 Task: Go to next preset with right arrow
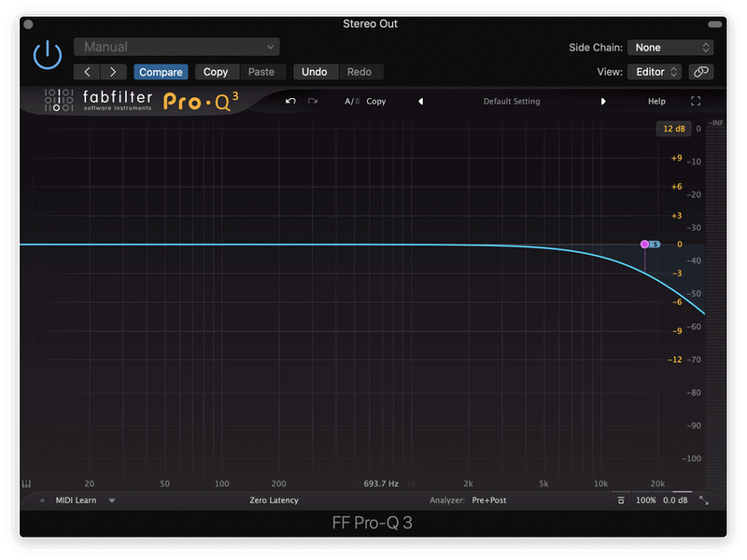113,72
